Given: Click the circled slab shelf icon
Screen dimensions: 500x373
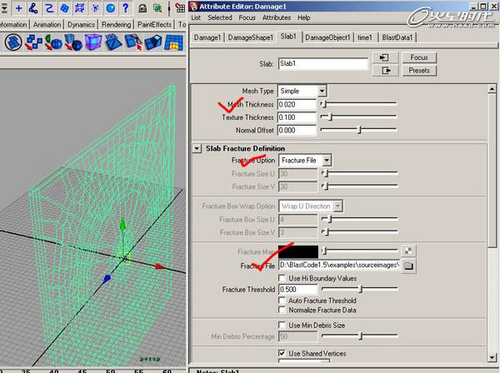Looking at the screenshot, I should 13,43.
